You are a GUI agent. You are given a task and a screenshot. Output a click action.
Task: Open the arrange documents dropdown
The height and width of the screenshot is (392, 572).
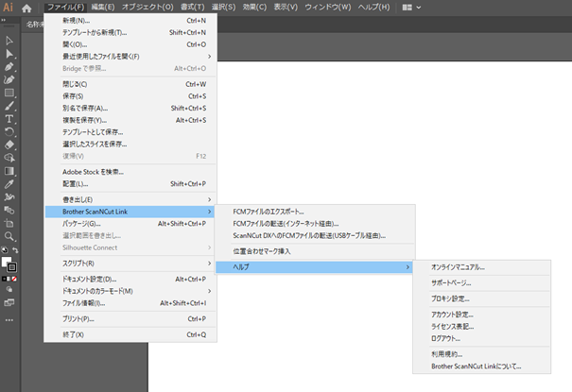click(411, 8)
